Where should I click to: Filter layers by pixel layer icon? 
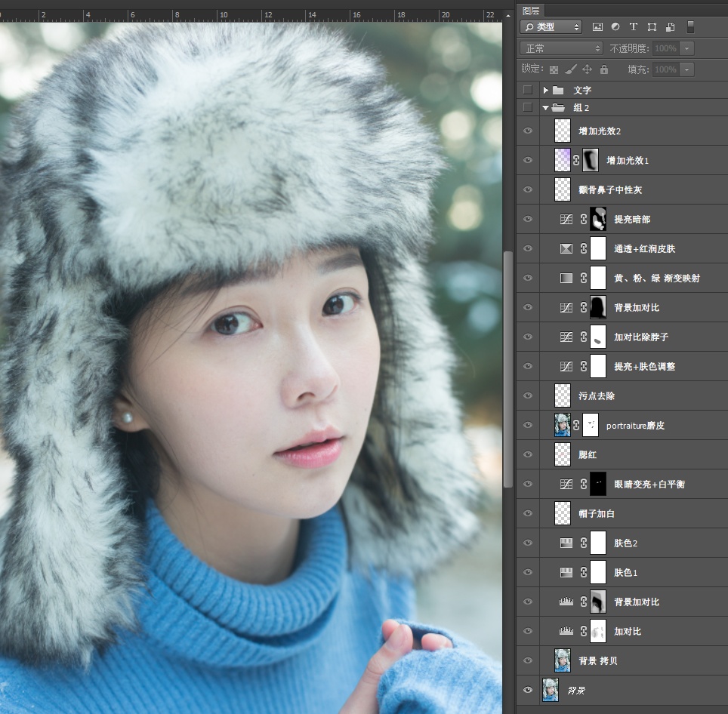(x=597, y=27)
